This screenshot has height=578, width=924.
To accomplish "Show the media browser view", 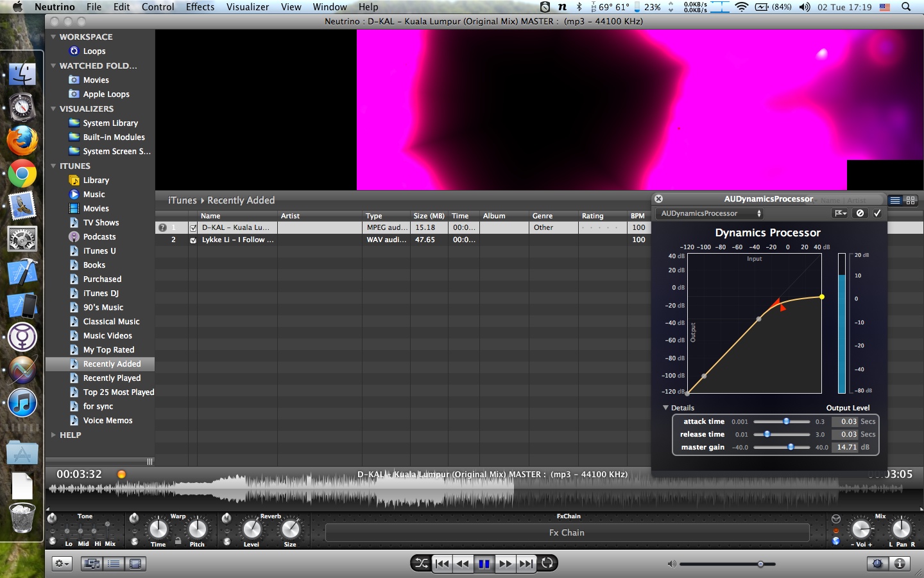I will [92, 563].
